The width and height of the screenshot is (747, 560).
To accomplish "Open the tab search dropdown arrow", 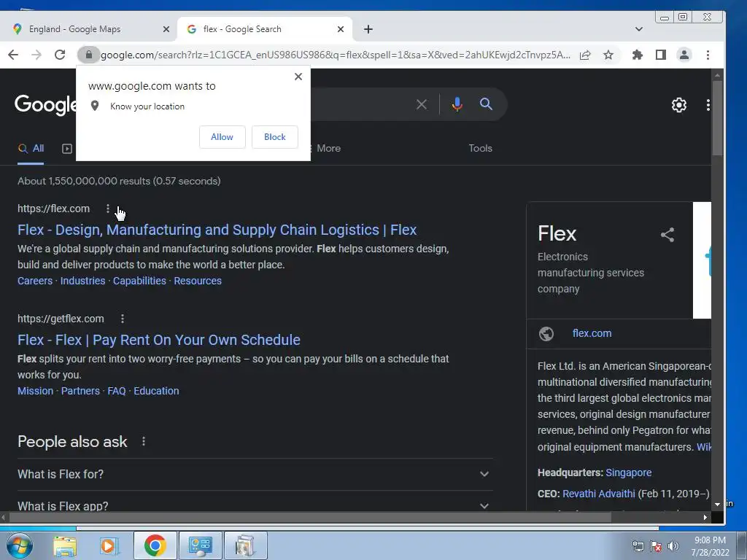I will [639, 29].
